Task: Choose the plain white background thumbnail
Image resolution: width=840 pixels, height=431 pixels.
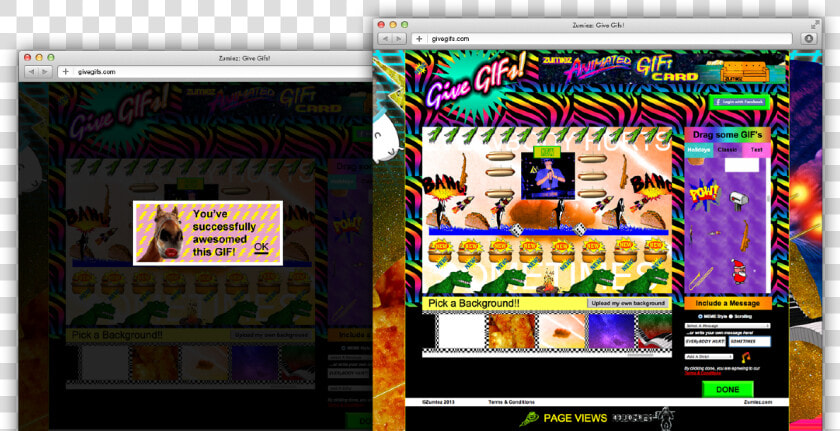Action: tap(461, 331)
